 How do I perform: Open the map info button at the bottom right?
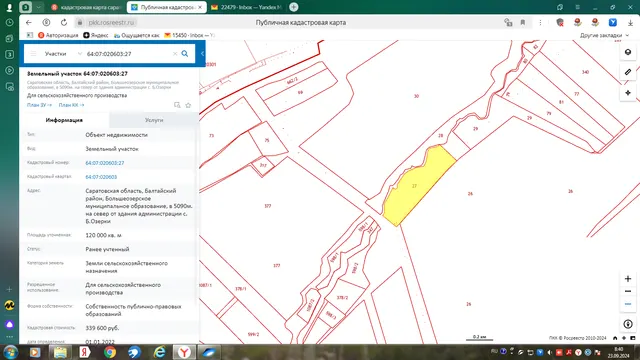[x=628, y=324]
